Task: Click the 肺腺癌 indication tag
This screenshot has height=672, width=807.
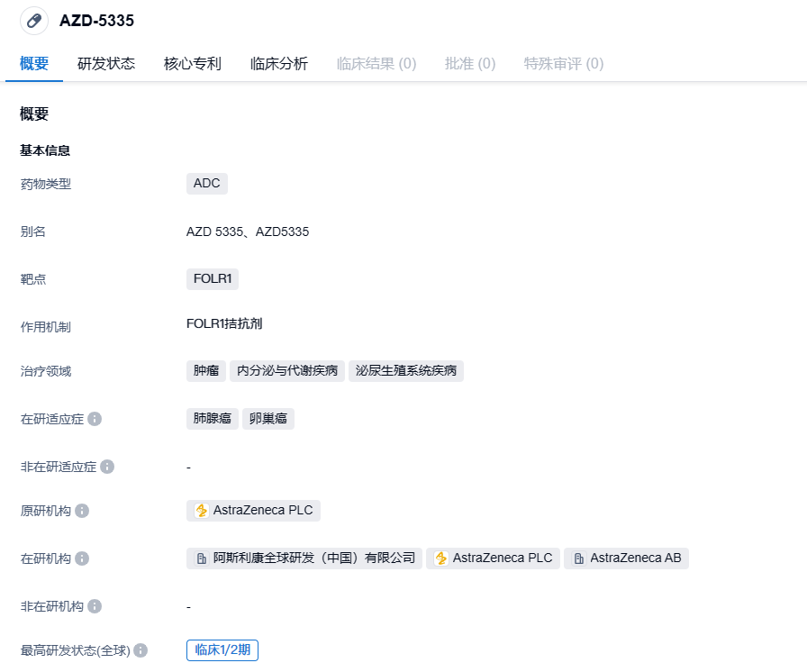Action: pos(213,419)
